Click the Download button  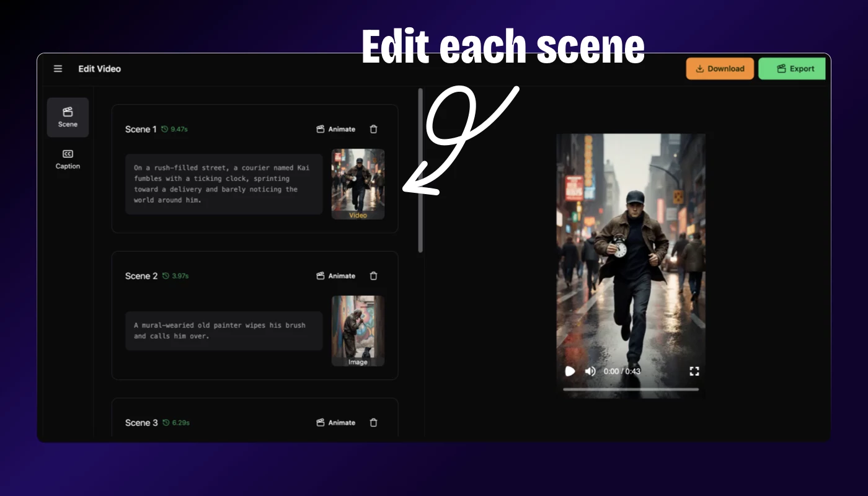tap(719, 68)
